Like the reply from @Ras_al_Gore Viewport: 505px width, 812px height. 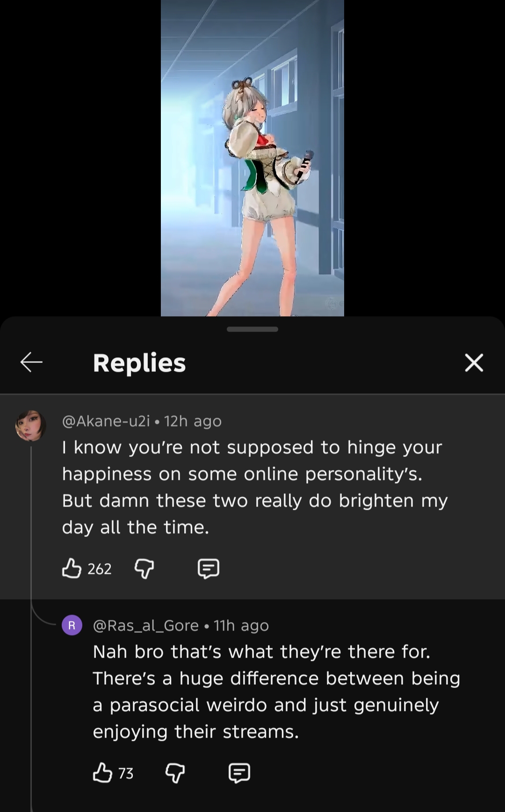tap(102, 773)
